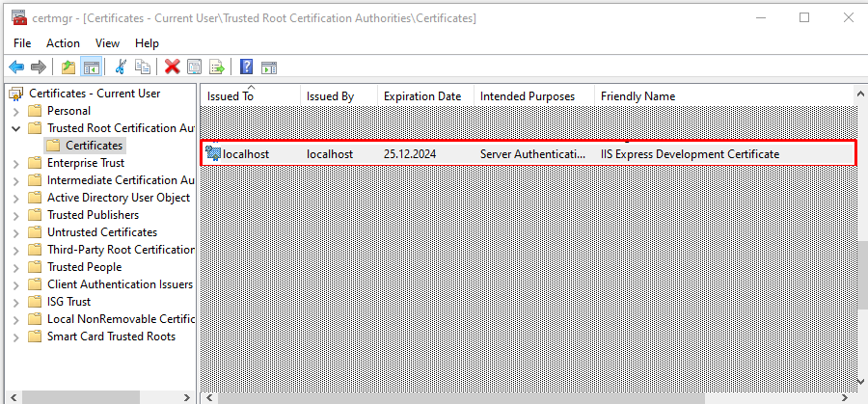
Task: Click localhost in the Issued By column
Action: point(330,154)
